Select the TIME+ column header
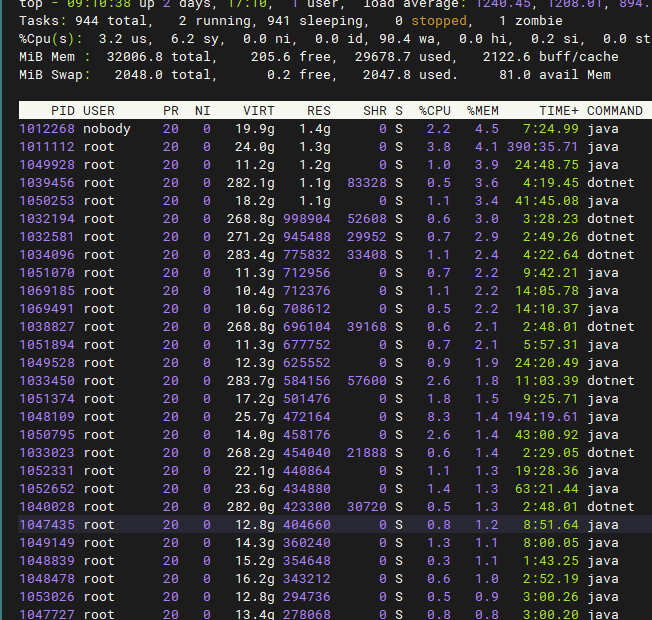Image resolution: width=652 pixels, height=620 pixels. tap(558, 110)
